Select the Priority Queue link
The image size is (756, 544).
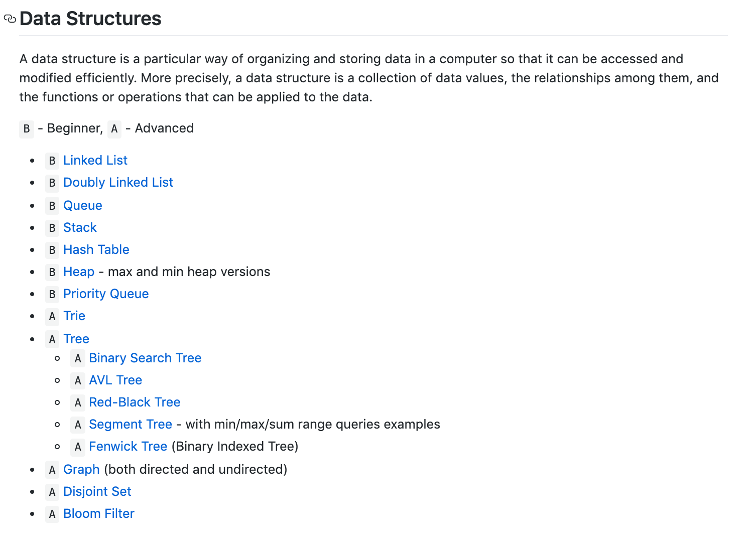tap(106, 294)
